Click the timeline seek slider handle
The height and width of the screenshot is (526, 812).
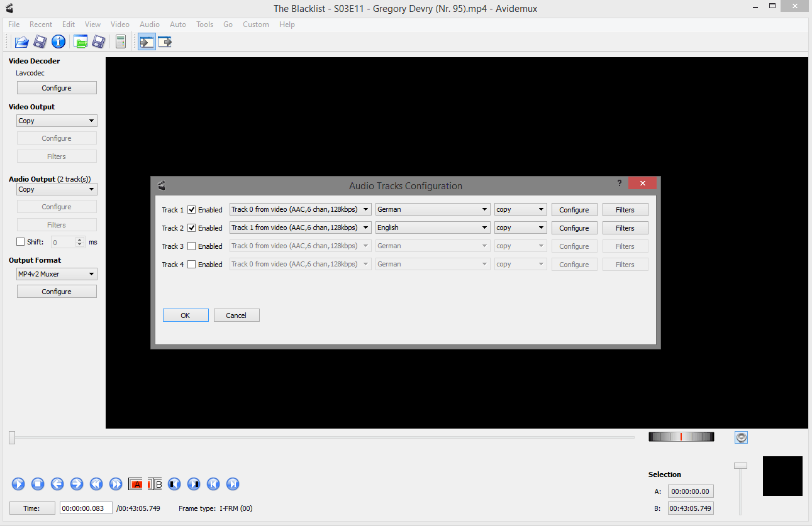[x=12, y=437]
